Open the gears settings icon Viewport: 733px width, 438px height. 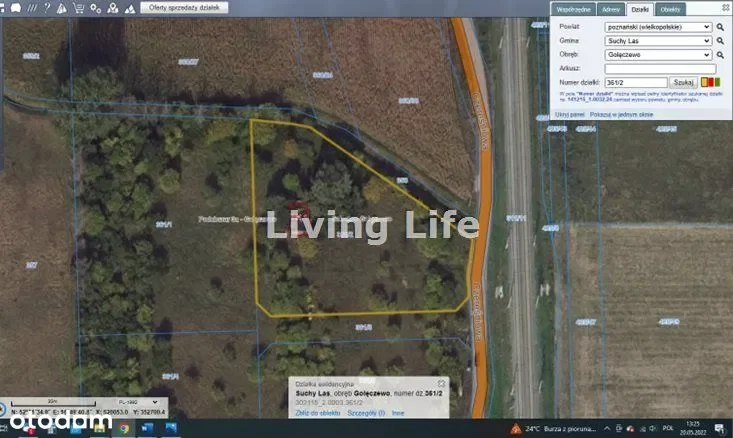coord(95,7)
